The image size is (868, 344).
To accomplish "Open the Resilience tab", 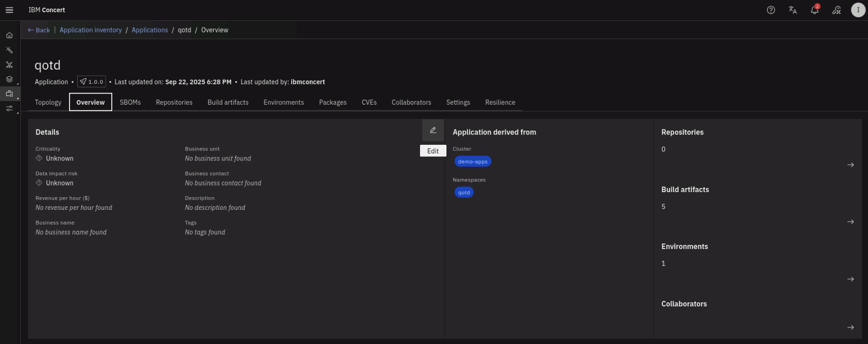I will [500, 103].
